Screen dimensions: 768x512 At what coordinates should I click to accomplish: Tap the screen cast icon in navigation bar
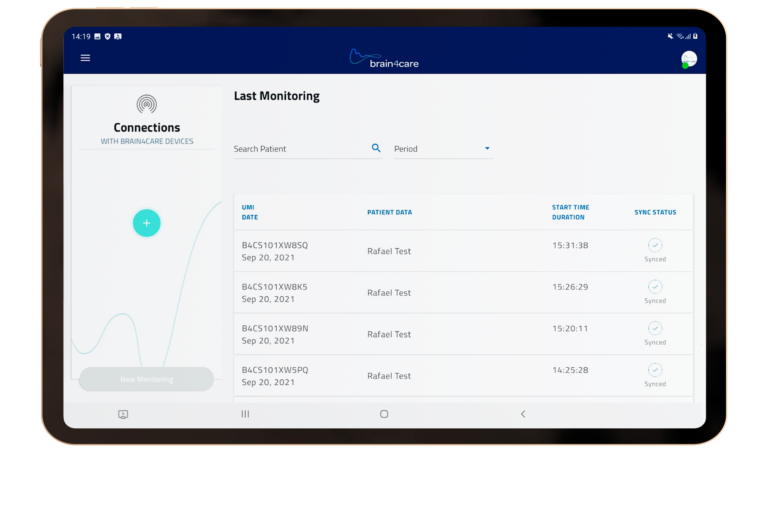pos(123,414)
